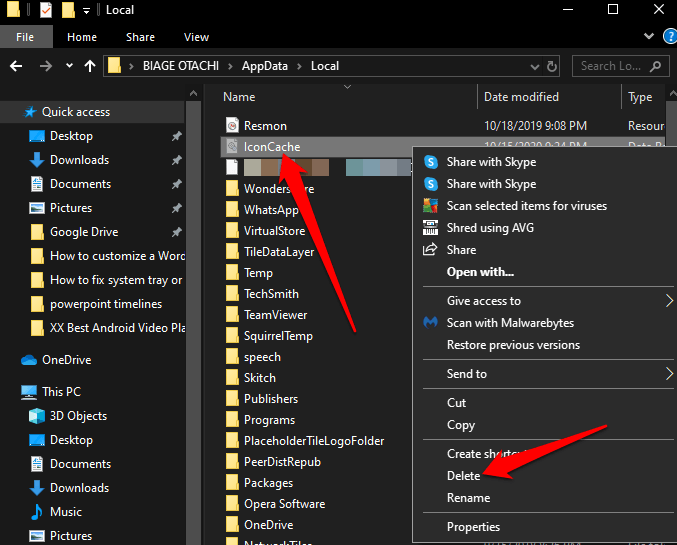
Task: Click the AppData breadcrumb in address bar
Action: 267,66
